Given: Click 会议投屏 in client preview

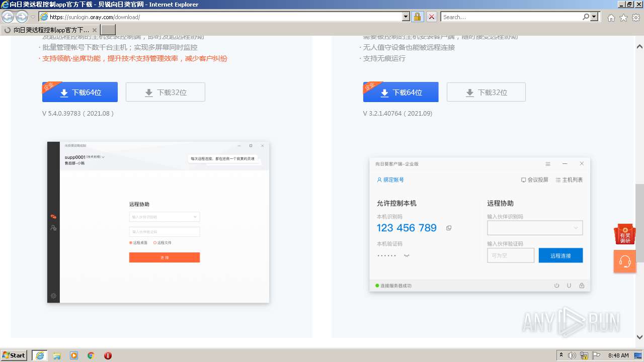Looking at the screenshot, I should [534, 180].
